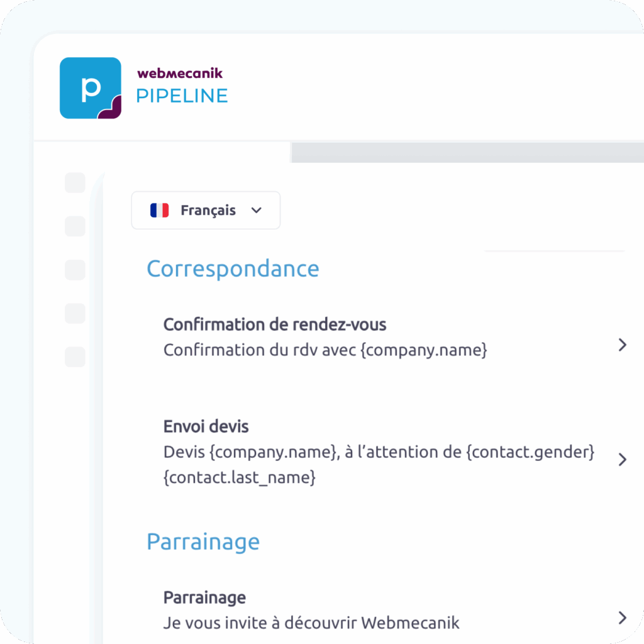The width and height of the screenshot is (644, 644).
Task: Click the dropdown chevron beside Français
Action: click(x=256, y=210)
